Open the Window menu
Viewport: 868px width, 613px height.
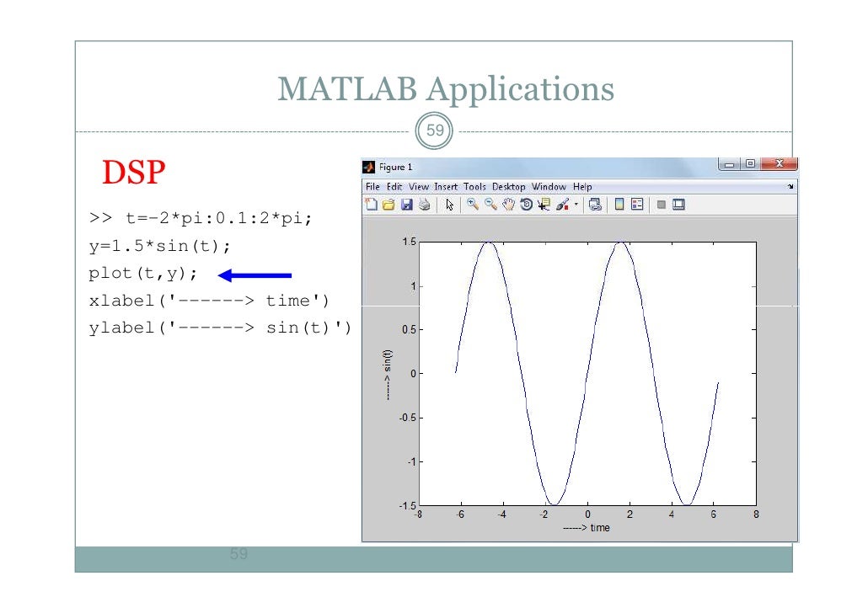[x=549, y=187]
